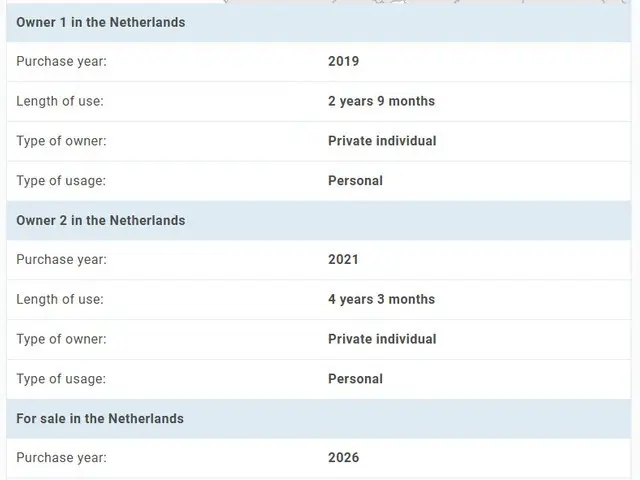Click the 'For sale in the Netherlands' header

100,418
